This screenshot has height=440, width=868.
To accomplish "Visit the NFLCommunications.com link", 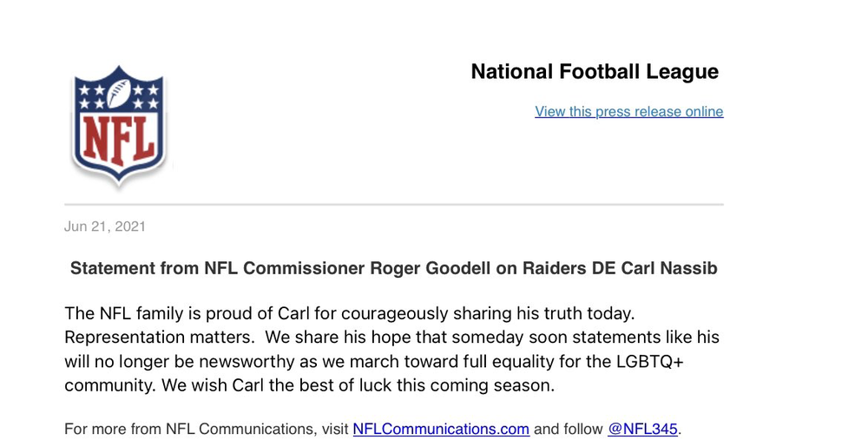I will pyautogui.click(x=441, y=429).
